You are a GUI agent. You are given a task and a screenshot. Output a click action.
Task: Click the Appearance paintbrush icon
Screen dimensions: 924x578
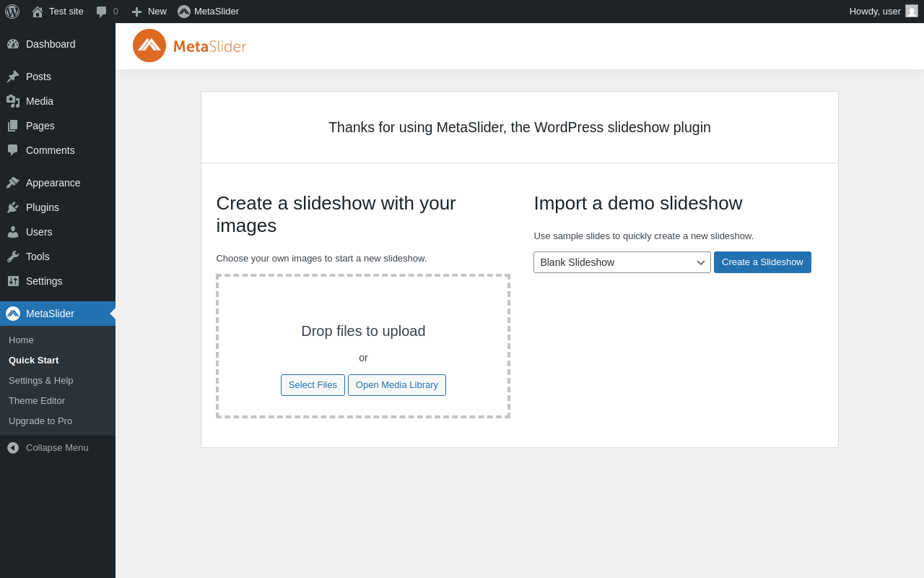[x=13, y=183]
